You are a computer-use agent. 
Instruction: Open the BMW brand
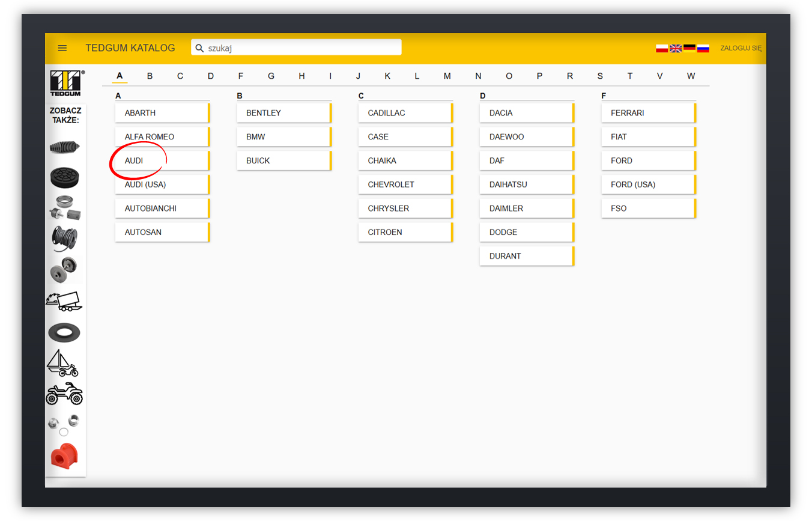pos(284,137)
